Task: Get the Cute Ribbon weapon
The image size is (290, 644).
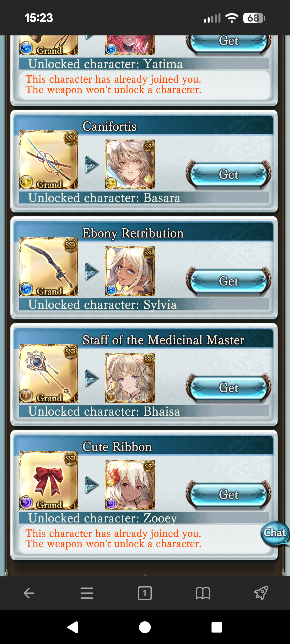Action: click(229, 495)
